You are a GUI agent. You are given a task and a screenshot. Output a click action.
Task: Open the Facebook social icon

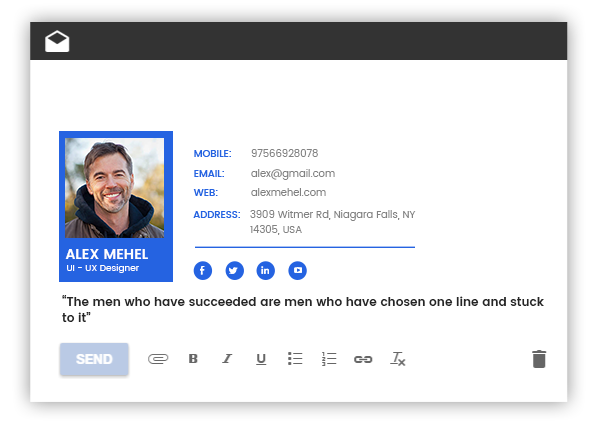point(203,270)
